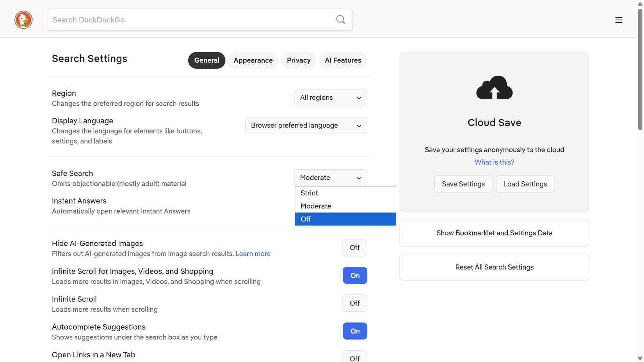
Task: Disable Infinite Scroll for Images, Videos, and Shopping
Action: (x=354, y=275)
